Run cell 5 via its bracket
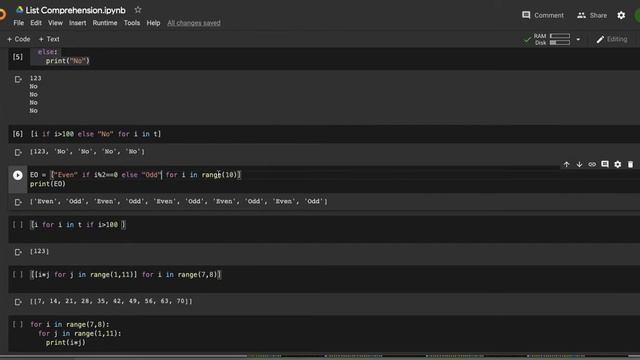Screen dimensions: 640x360 (18, 57)
